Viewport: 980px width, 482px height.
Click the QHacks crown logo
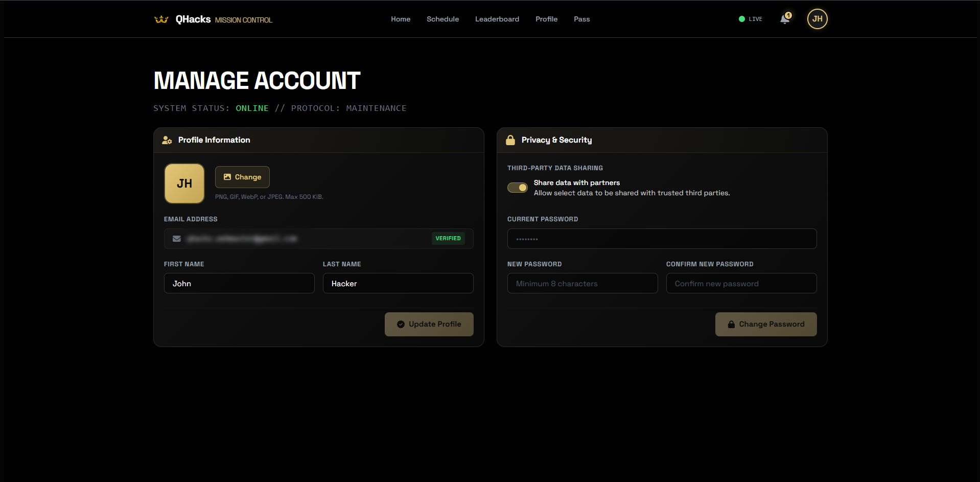[x=161, y=19]
